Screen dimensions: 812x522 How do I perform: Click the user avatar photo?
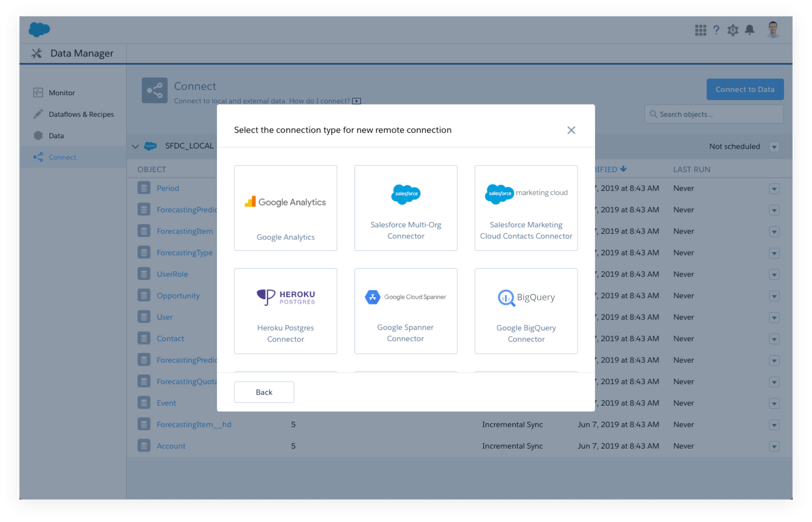(x=773, y=30)
